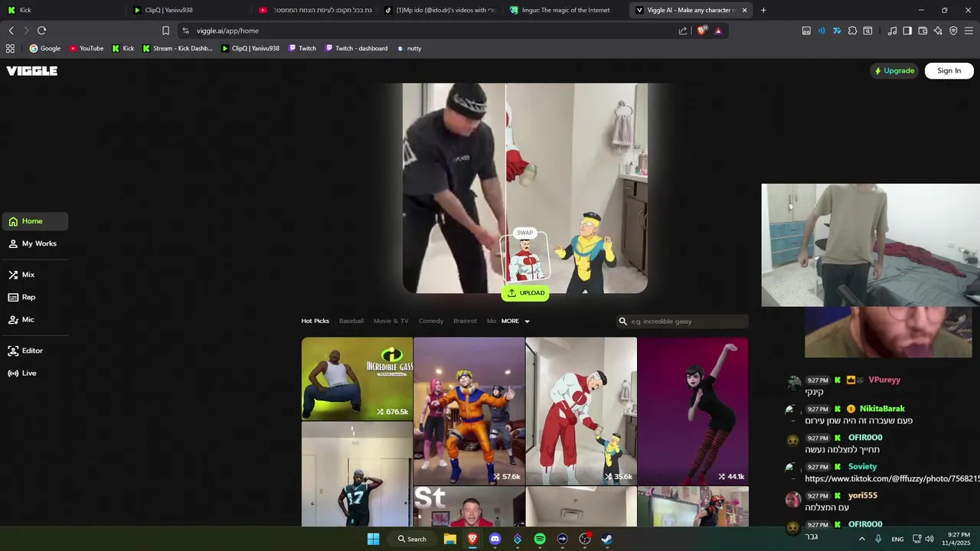Open Brave Leo AI sparkle icon
The height and width of the screenshot is (551, 980).
(x=938, y=31)
